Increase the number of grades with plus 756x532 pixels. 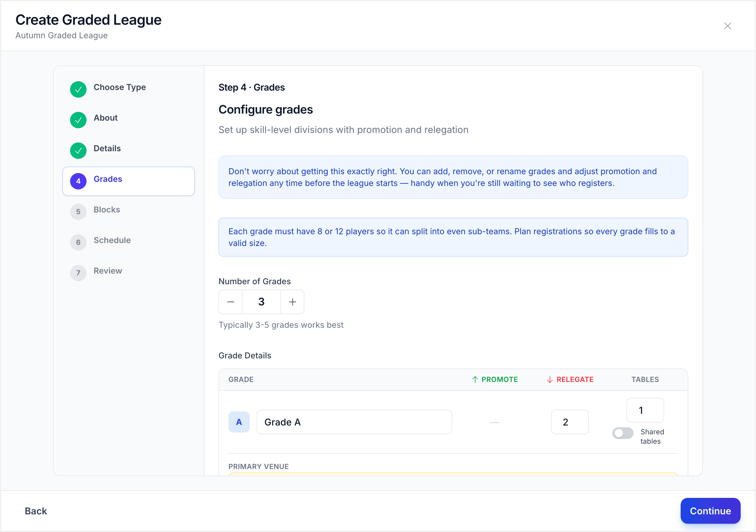(x=292, y=302)
